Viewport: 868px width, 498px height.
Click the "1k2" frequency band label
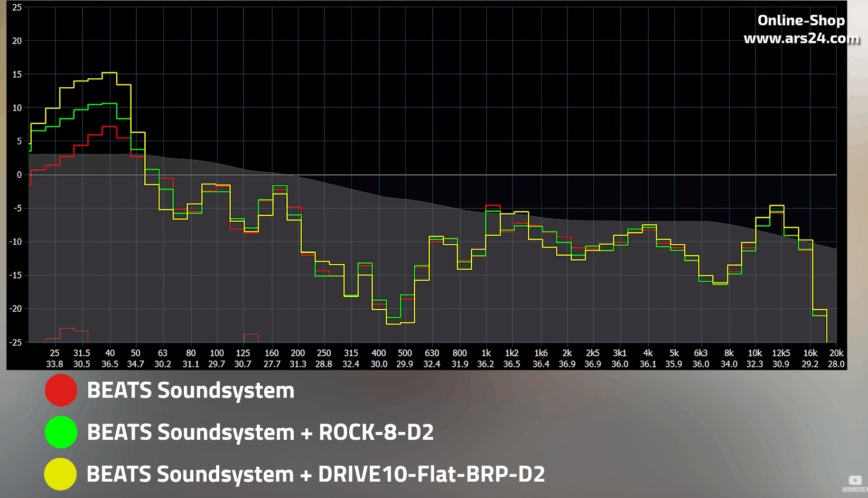511,353
